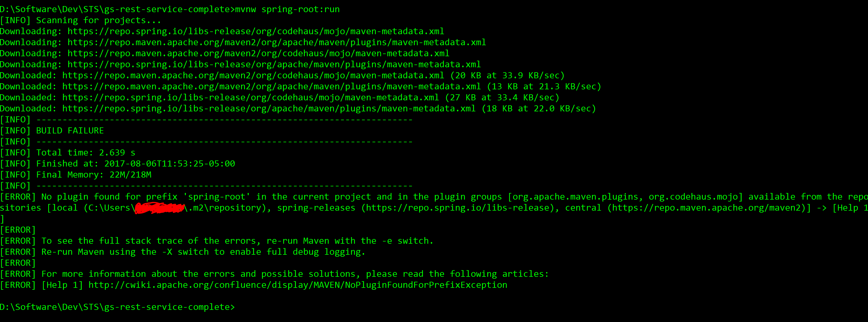Click the red scribbled-out username
Image resolution: width=868 pixels, height=322 pixels.
pyautogui.click(x=159, y=208)
